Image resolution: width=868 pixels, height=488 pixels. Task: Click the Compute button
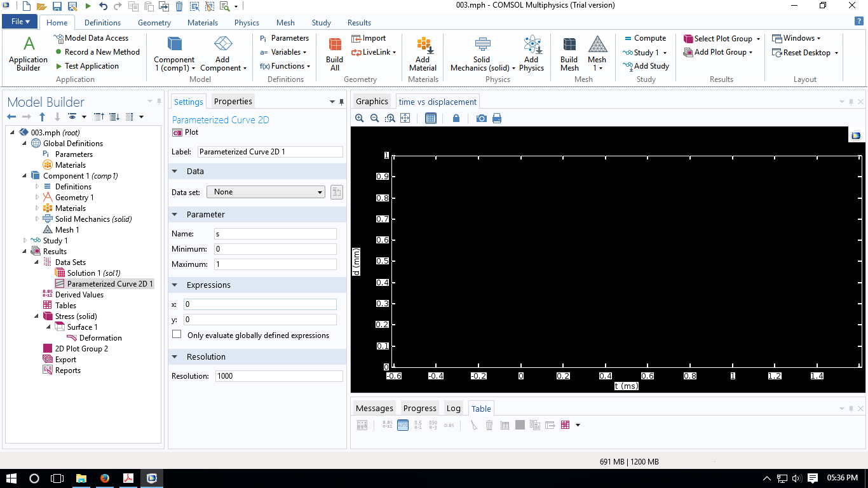tap(644, 39)
